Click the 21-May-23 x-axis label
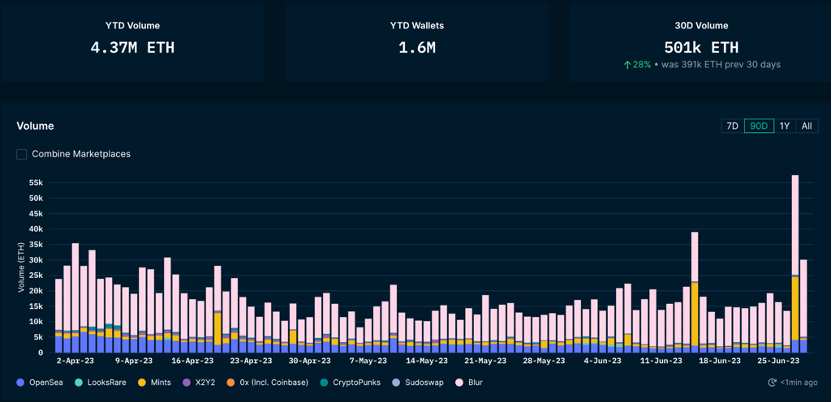 (484, 361)
